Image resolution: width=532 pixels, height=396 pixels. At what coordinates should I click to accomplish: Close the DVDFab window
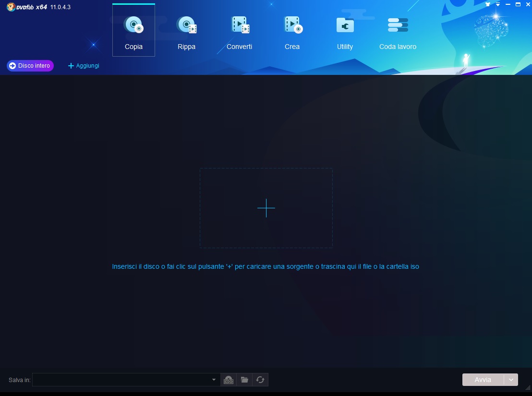[528, 4]
